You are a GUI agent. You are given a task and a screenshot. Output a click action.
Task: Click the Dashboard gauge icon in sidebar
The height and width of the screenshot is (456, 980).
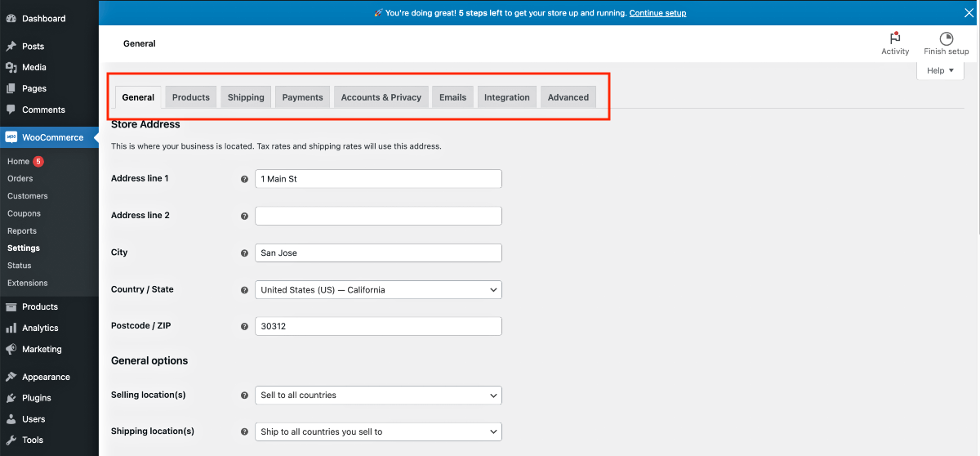[11, 18]
